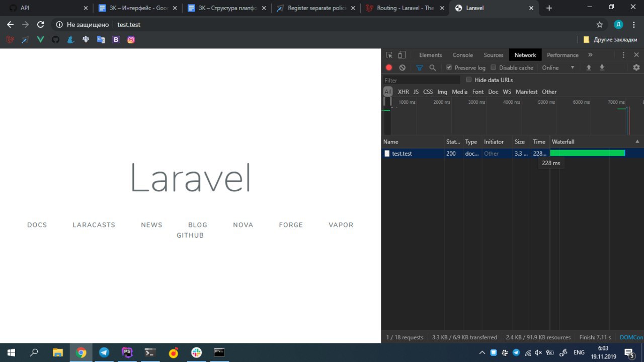
Task: Open the Online throttling dropdown
Action: tap(558, 67)
